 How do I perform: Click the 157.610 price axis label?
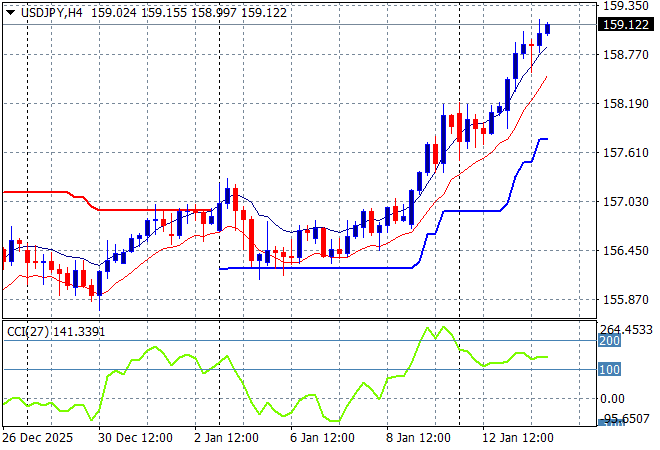627,152
